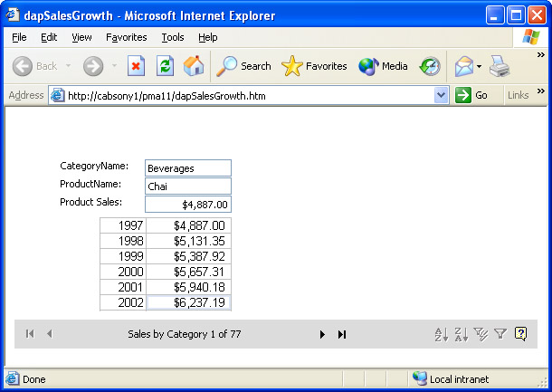Expand the address bar dropdown
Screen dimensions: 552x392
[442, 95]
